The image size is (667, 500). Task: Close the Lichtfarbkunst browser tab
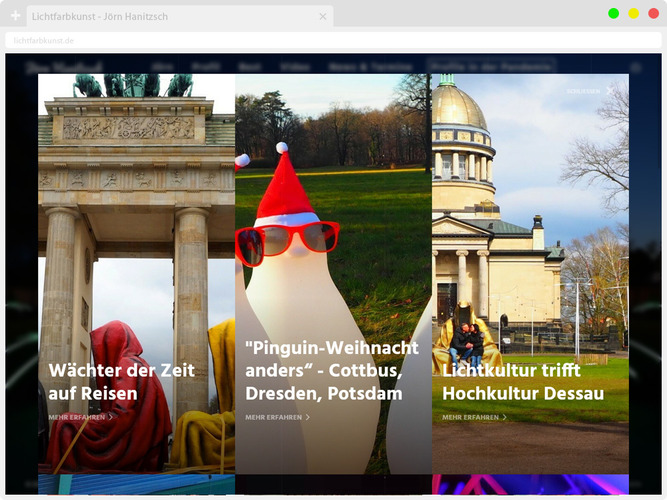point(323,16)
